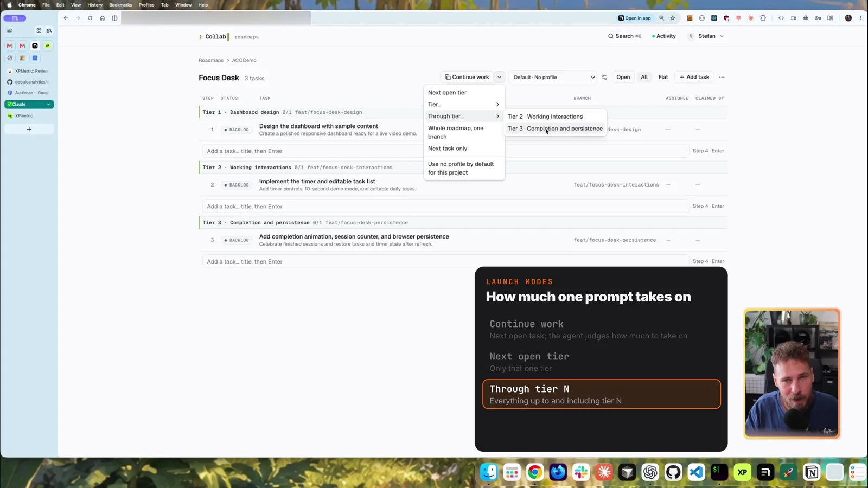Open the browser profile avatar

point(848,18)
